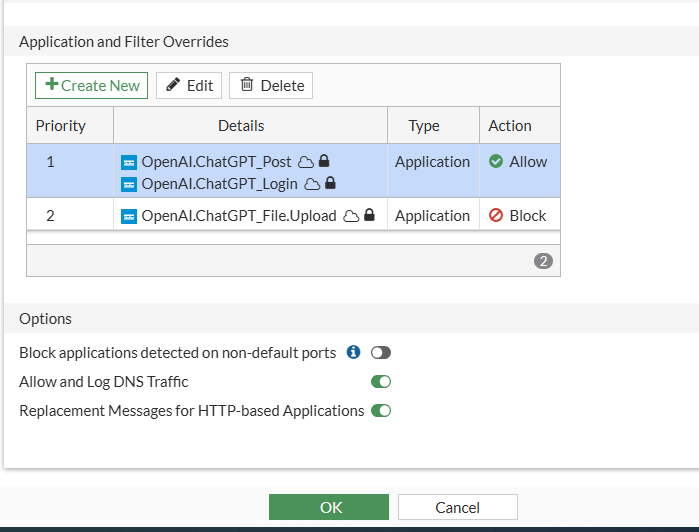Disable Allow and Log DNS Traffic
This screenshot has width=699, height=532.
click(x=381, y=381)
